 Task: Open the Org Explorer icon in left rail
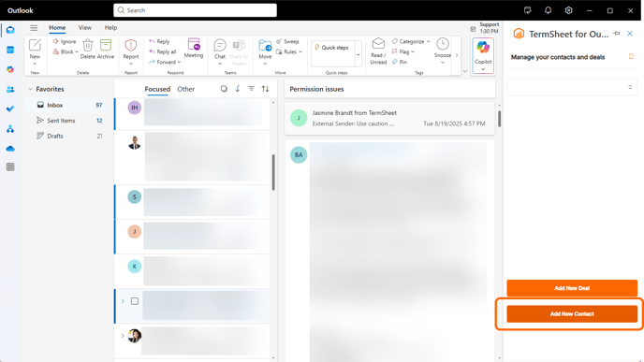[10, 129]
